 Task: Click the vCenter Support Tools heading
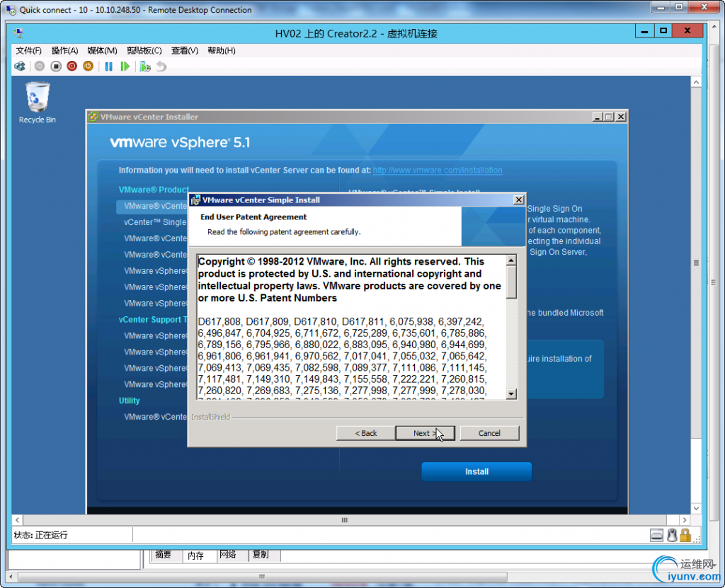pos(153,319)
